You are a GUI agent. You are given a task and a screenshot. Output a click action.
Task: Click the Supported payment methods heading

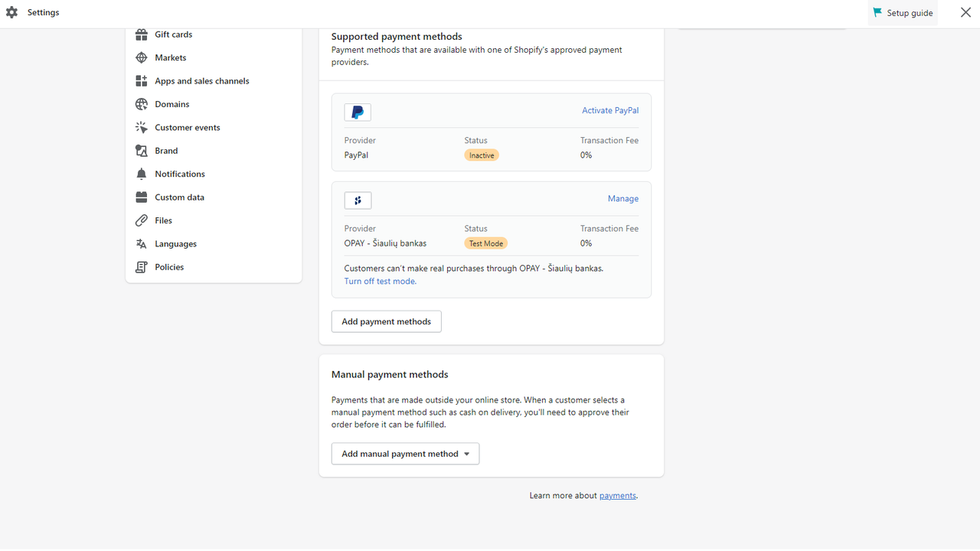point(397,37)
